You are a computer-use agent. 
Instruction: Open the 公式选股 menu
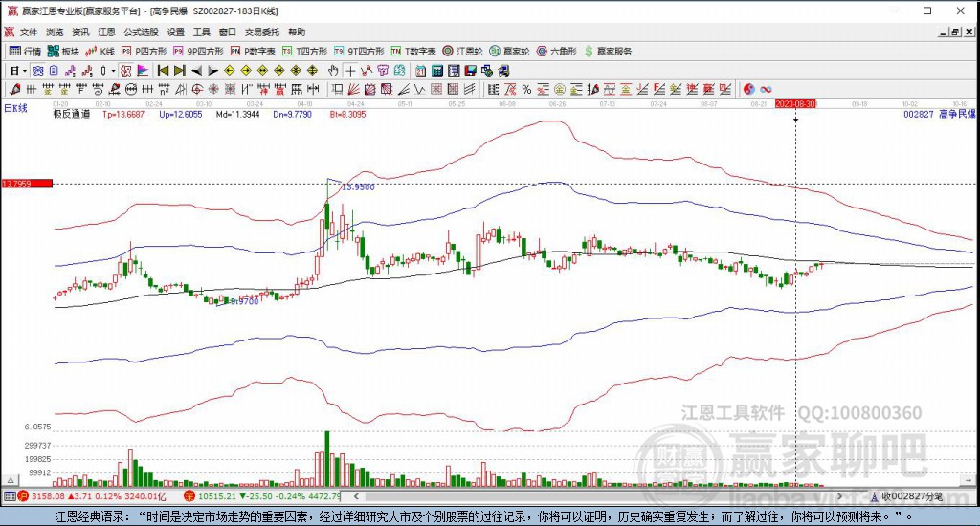click(x=142, y=32)
